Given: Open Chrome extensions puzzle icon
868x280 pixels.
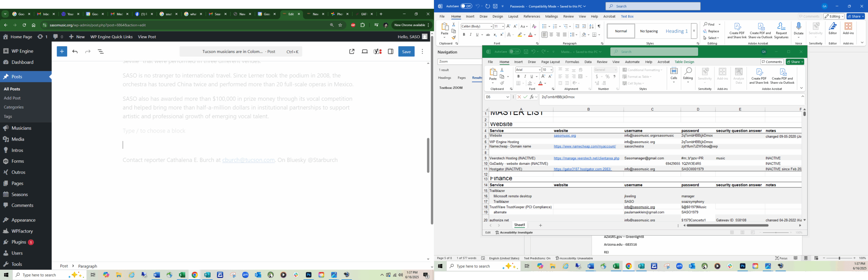Looking at the screenshot, I should [x=362, y=25].
